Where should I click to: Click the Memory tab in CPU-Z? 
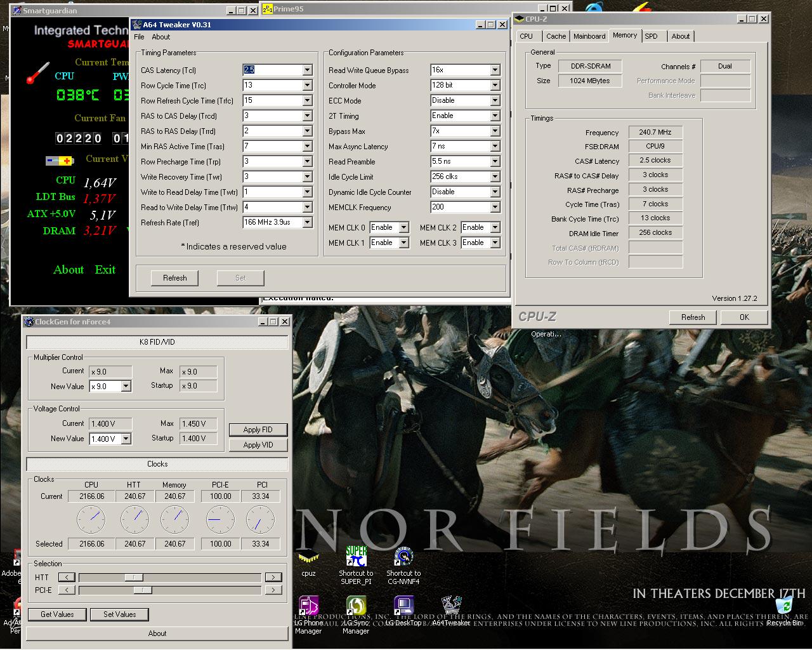coord(625,36)
